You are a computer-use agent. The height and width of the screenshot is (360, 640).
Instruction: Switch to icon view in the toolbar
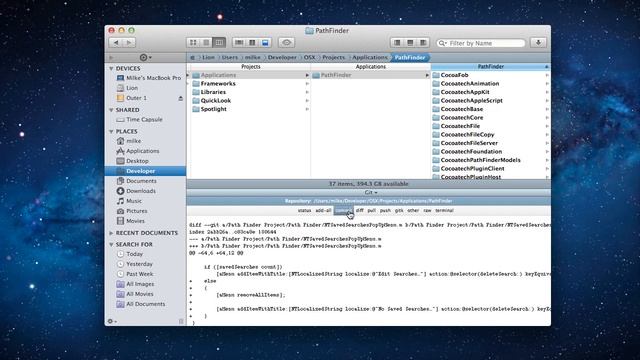193,42
